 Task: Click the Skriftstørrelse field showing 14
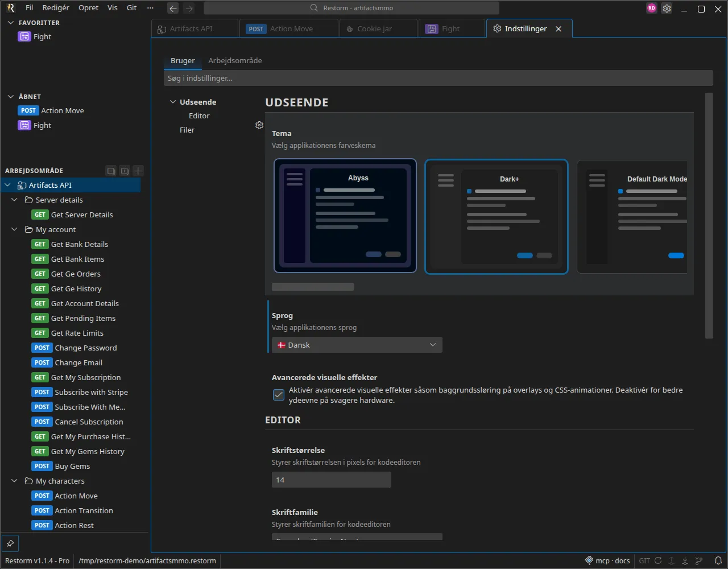click(x=332, y=480)
